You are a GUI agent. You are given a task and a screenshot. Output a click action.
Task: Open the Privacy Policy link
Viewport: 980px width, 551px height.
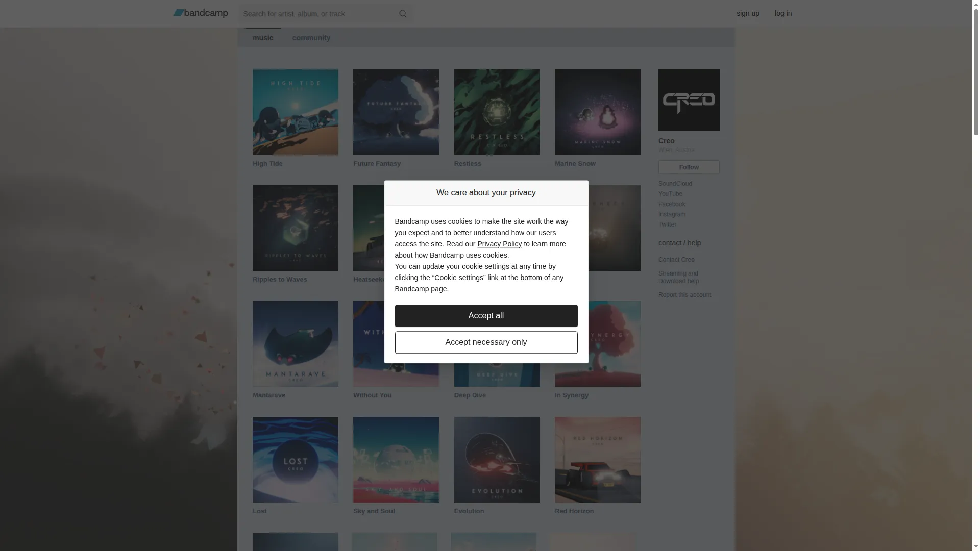(x=499, y=244)
